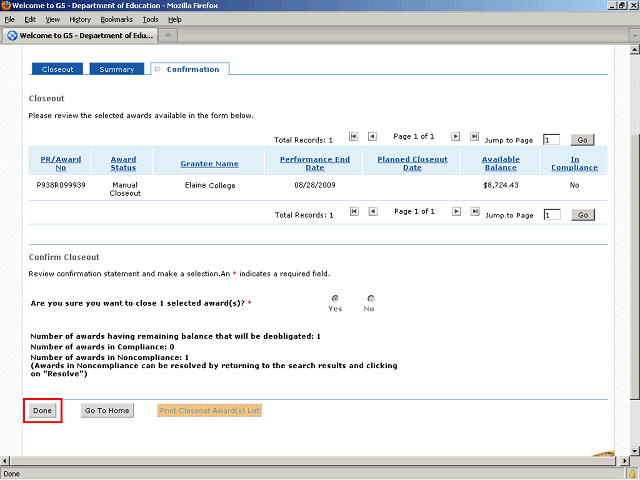640x480 pixels.
Task: Click the $8,724.43 balance cell
Action: (x=501, y=185)
